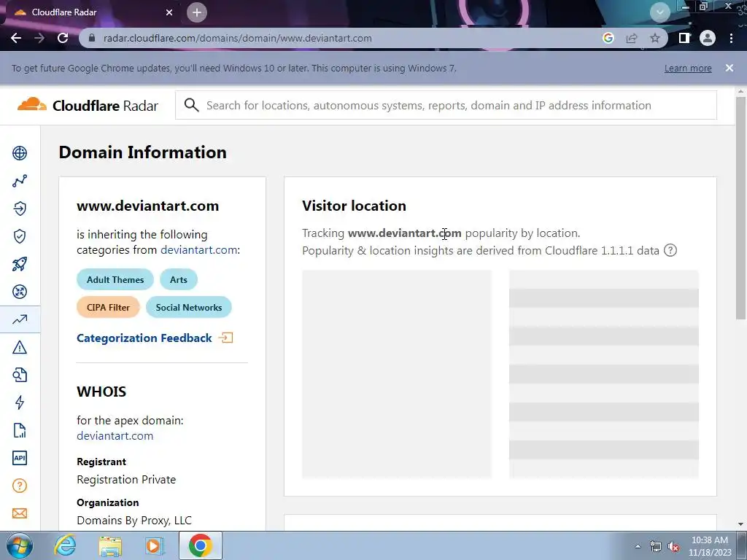This screenshot has height=560, width=747.
Task: Select the trending arrow domains icon
Action: [x=20, y=319]
